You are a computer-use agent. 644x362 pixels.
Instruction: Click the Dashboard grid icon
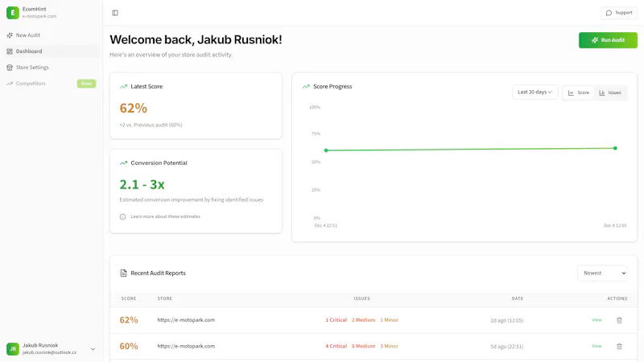(10, 51)
